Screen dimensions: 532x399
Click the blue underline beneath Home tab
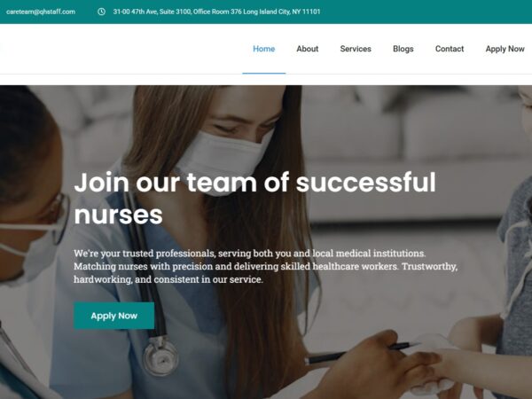click(x=263, y=73)
